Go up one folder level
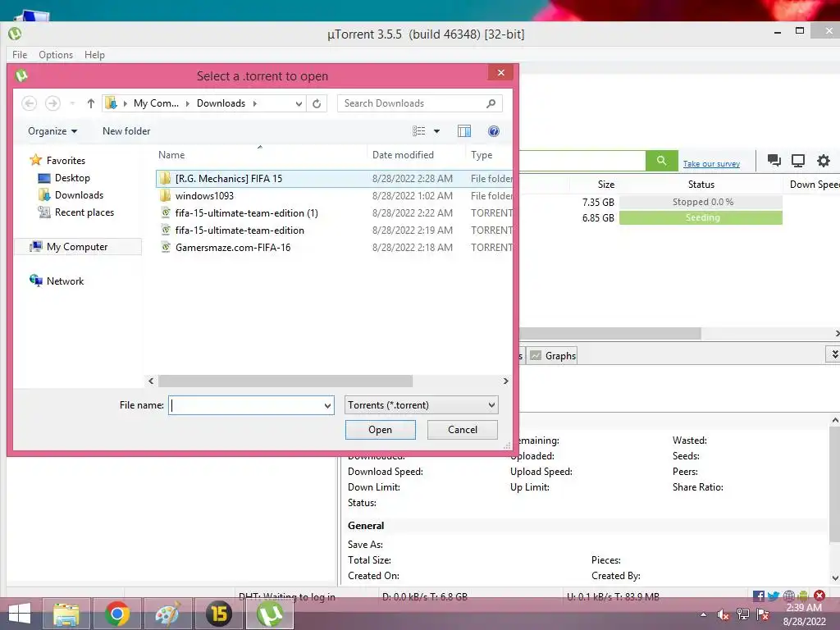The image size is (840, 630). point(90,103)
